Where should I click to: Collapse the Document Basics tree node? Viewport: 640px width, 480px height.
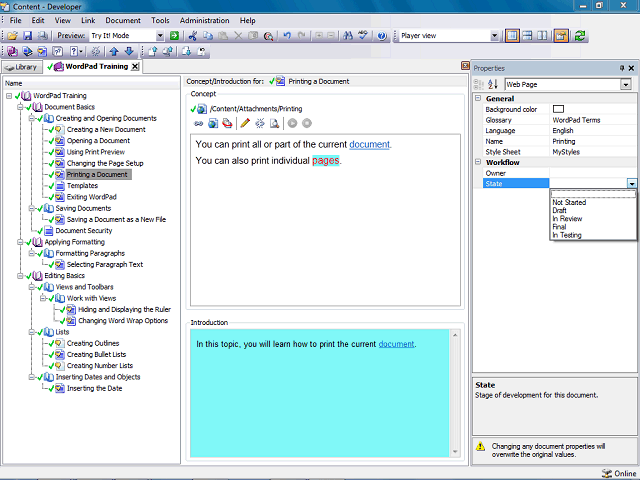tap(20, 107)
